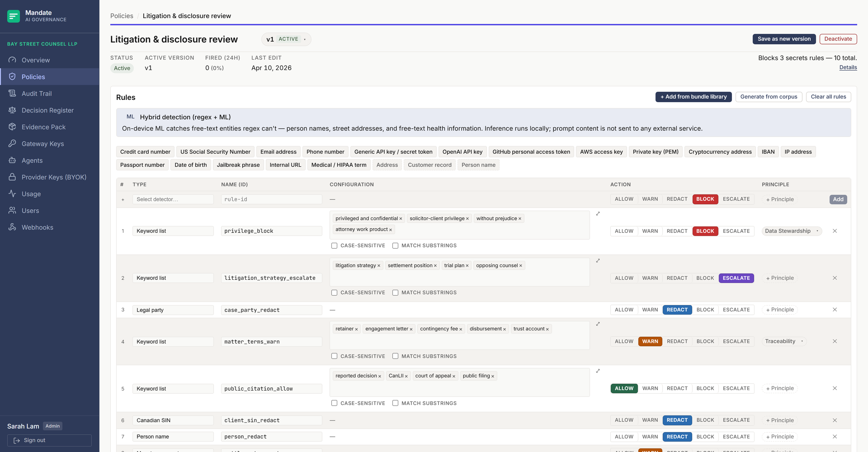The width and height of the screenshot is (868, 452).
Task: Open Webhooks icon in sidebar
Action: (12, 227)
